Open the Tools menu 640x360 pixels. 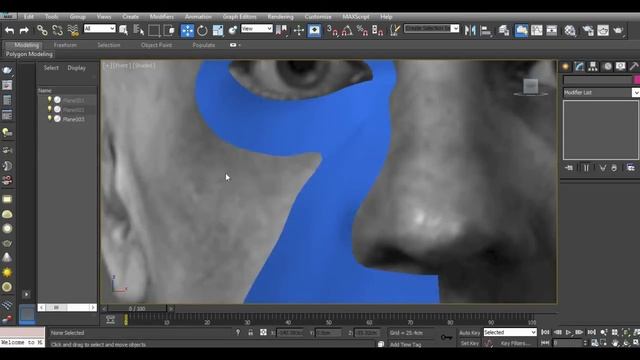point(51,17)
